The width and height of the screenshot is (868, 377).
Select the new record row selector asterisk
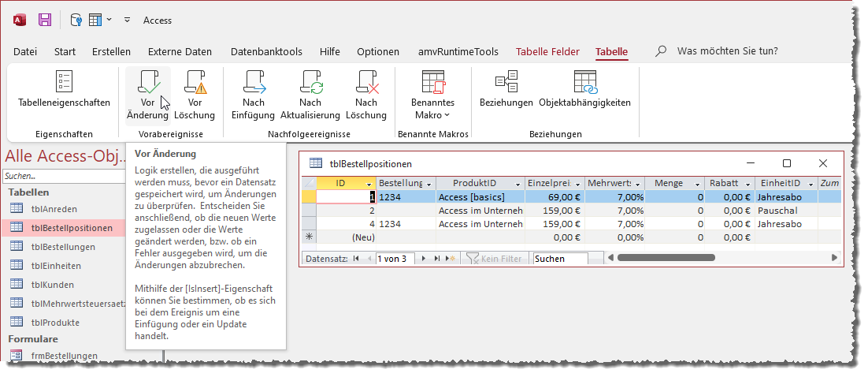point(309,237)
